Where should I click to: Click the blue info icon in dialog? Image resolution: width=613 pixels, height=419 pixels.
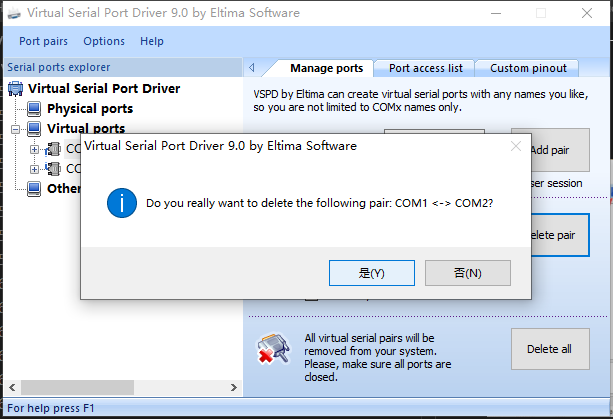click(122, 203)
